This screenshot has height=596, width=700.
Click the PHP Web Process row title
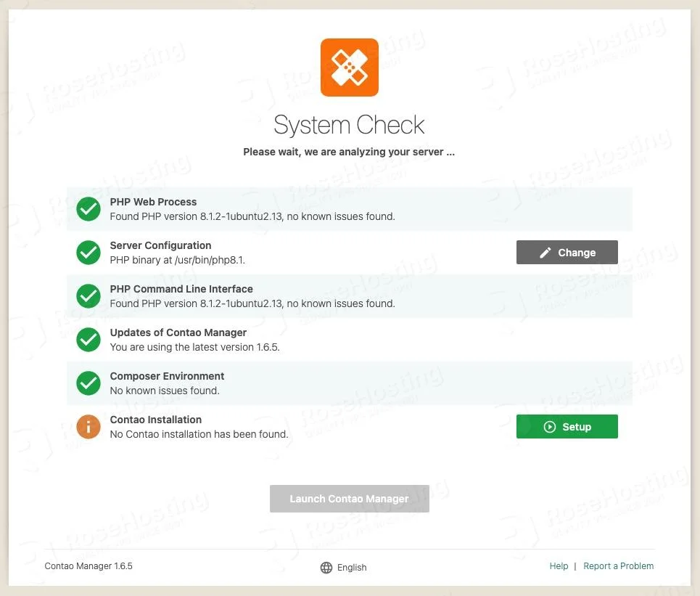(x=153, y=202)
